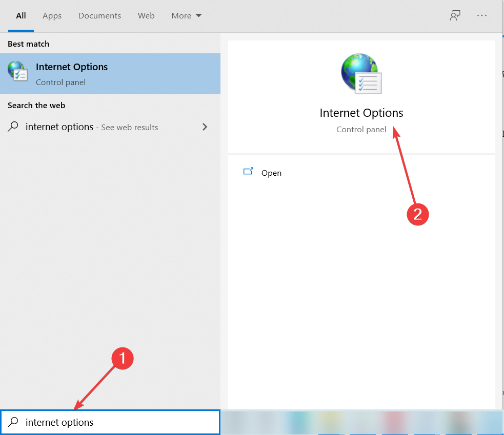This screenshot has width=504, height=435.
Task: Select Internet Options best match result
Action: point(110,74)
